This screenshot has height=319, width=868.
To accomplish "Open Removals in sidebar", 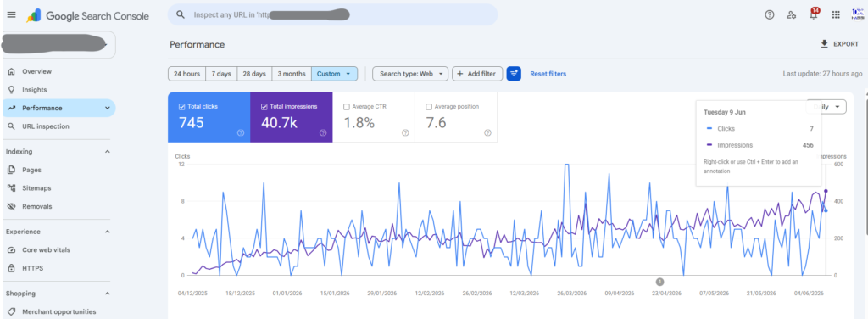I will tap(37, 206).
